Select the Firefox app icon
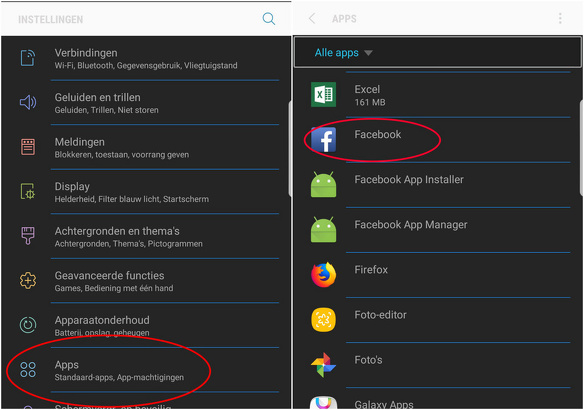Screen dimensions: 584x410 323,275
